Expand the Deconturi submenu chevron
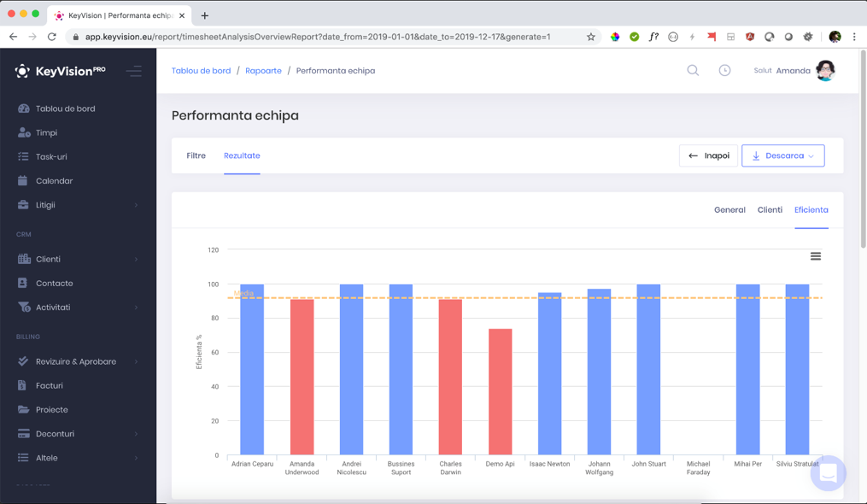The height and width of the screenshot is (504, 867). (x=136, y=434)
